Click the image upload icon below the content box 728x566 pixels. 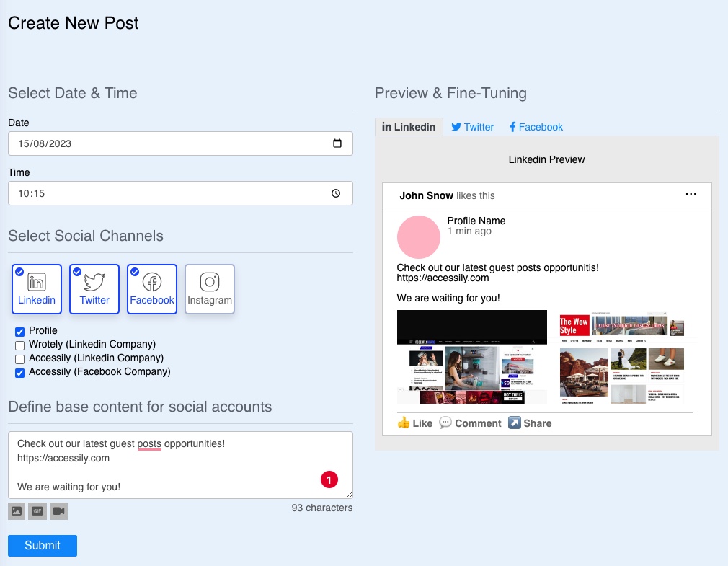click(16, 510)
